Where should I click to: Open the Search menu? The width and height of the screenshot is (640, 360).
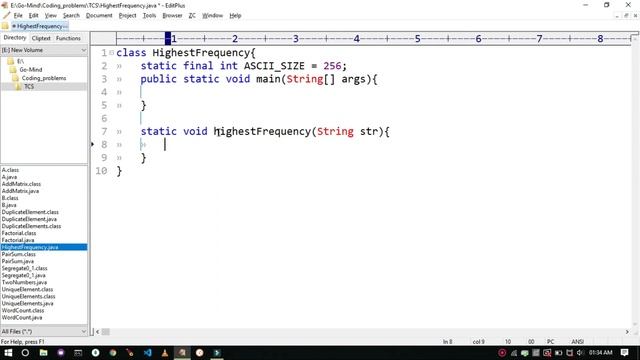[71, 16]
